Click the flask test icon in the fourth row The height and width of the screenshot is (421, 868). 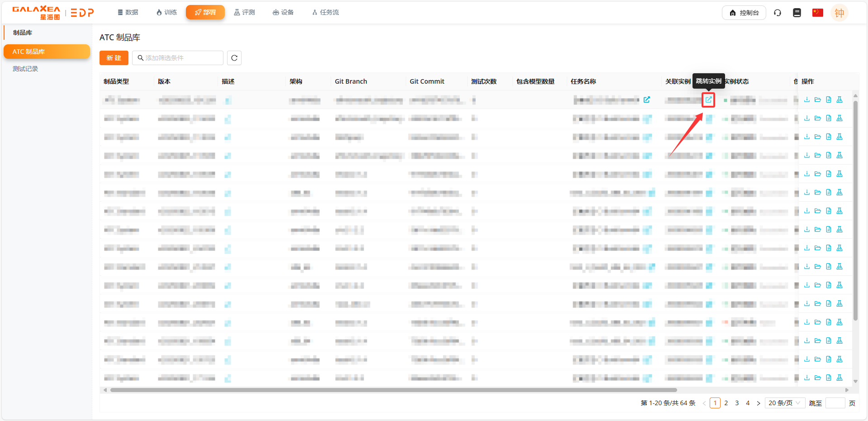click(840, 155)
